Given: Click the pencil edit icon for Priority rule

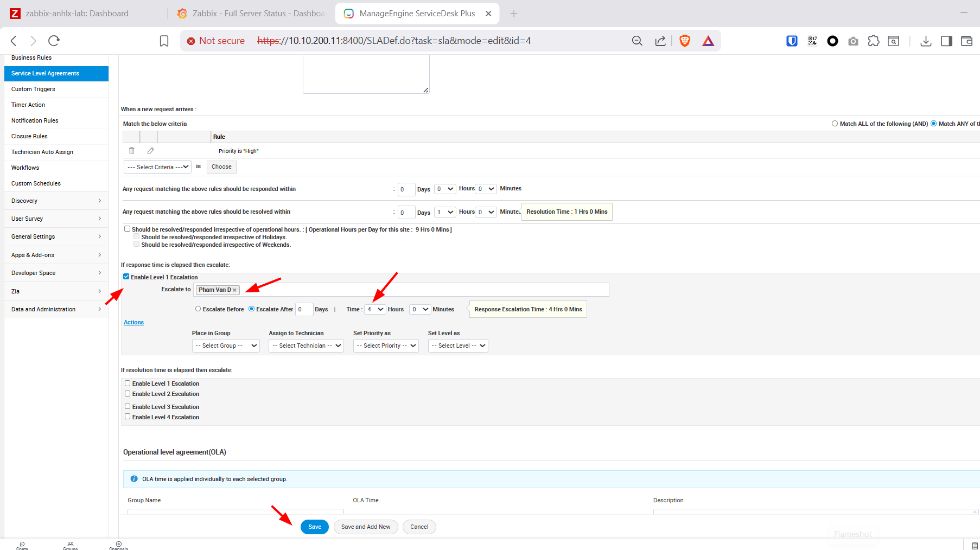Looking at the screenshot, I should tap(151, 151).
